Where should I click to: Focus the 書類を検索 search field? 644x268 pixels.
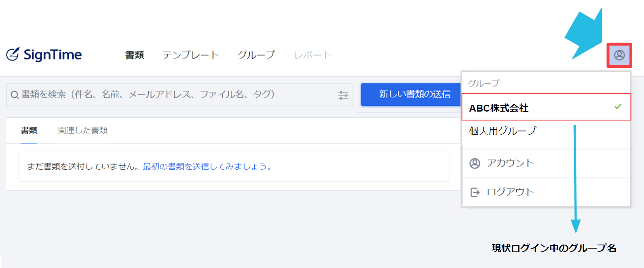179,95
